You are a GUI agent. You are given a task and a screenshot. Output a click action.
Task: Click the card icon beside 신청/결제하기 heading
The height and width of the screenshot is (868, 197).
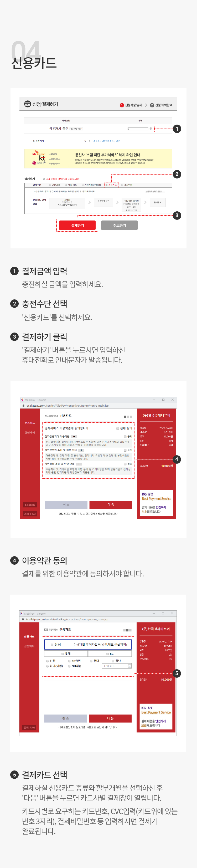tap(28, 104)
